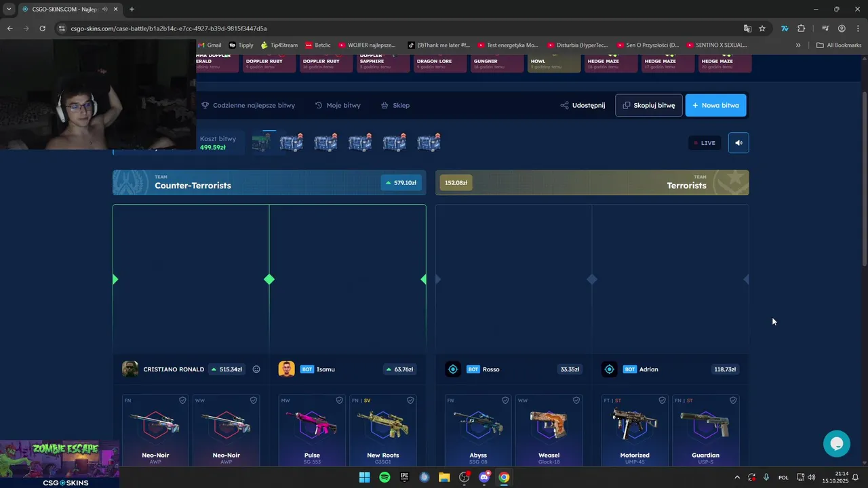Select the first Neo-Noir AWP FN card
The image size is (868, 488).
(155, 430)
